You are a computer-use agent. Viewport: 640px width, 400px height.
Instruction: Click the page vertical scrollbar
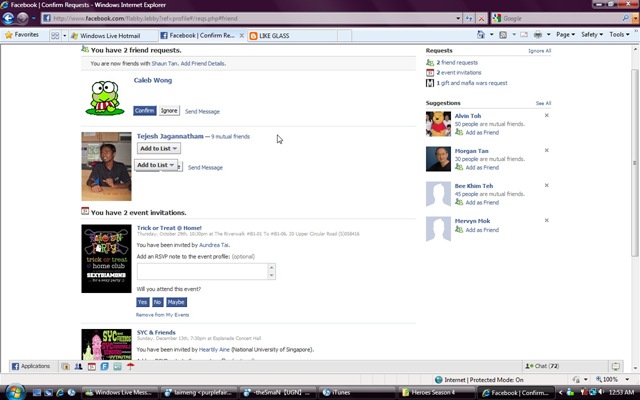pyautogui.click(x=634, y=162)
